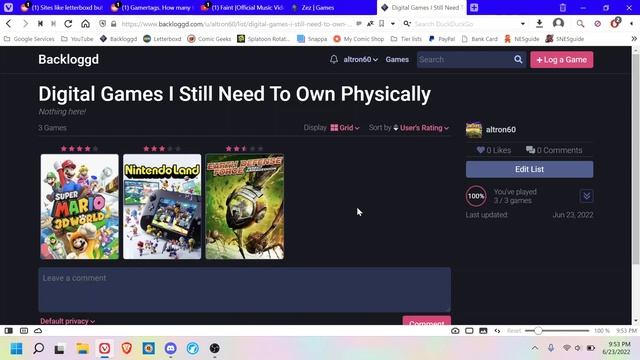Like the list with heart icon
Image resolution: width=640 pixels, height=360 pixels.
point(480,150)
